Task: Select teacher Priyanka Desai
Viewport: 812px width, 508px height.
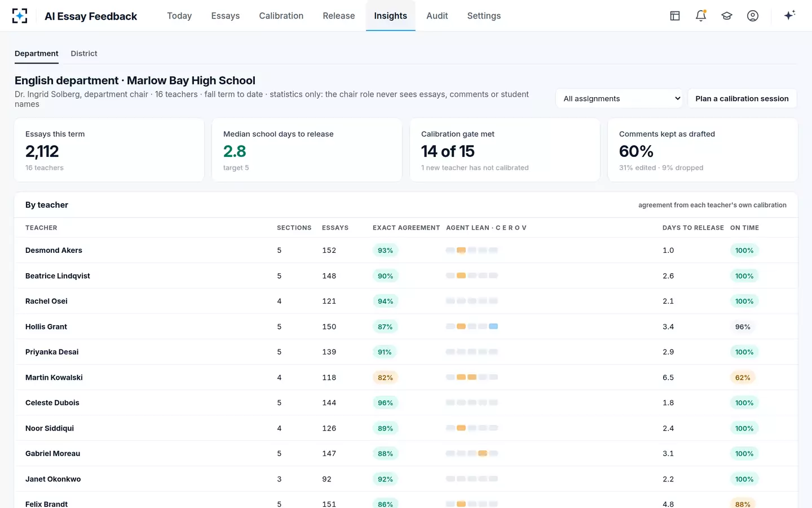Action: pos(52,352)
